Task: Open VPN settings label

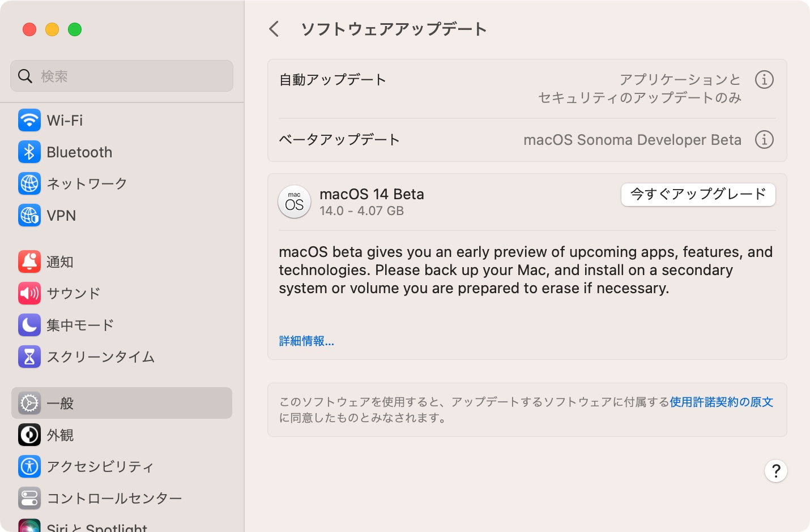Action: tap(61, 215)
